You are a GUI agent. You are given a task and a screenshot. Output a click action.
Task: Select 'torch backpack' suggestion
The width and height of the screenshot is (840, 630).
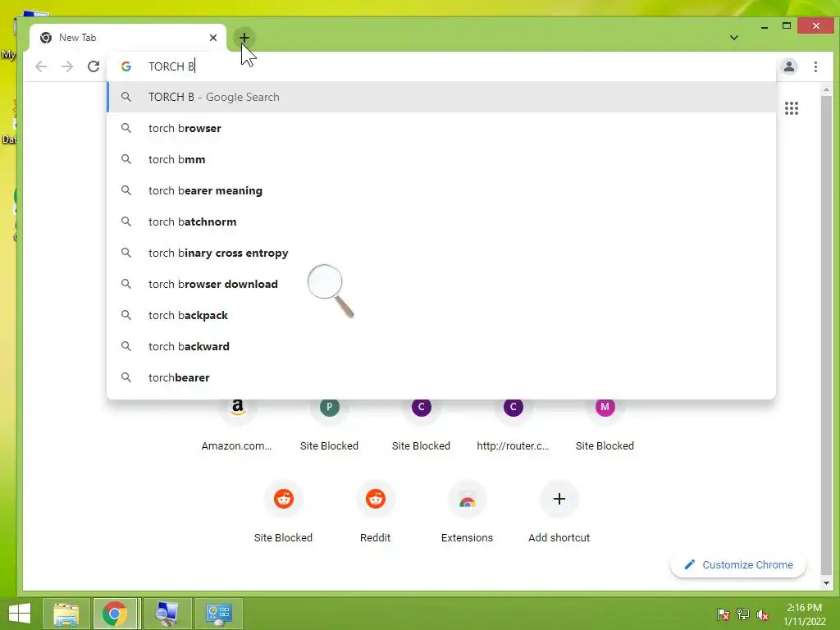coord(441,315)
